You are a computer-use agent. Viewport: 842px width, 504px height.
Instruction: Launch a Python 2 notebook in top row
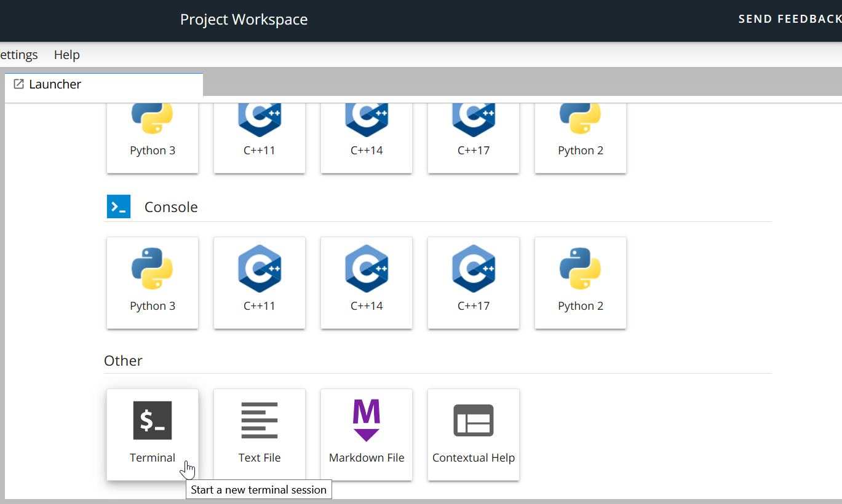(x=581, y=138)
